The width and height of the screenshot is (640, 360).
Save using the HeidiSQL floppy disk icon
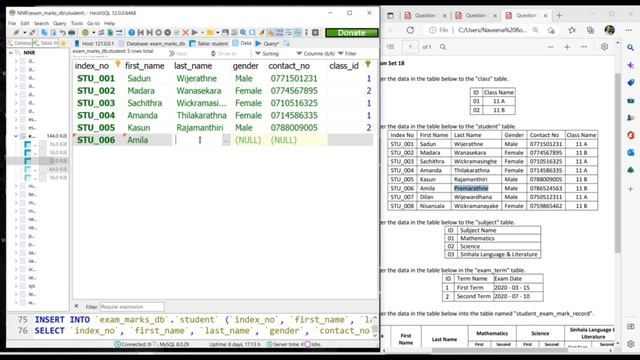coord(225,33)
